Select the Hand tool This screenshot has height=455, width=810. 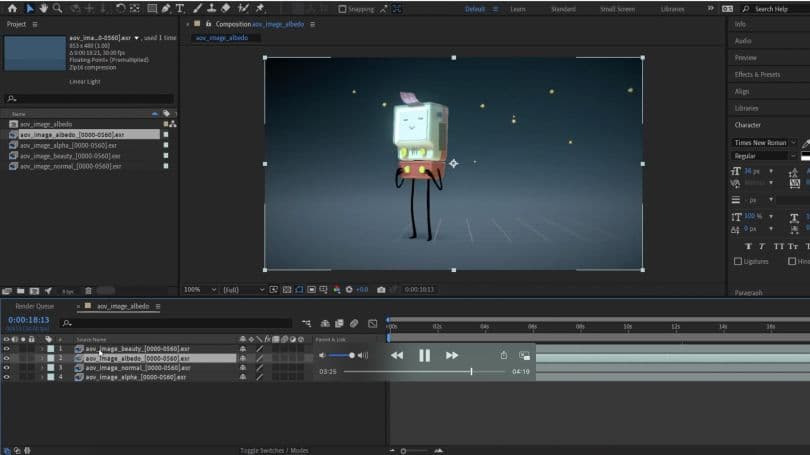coord(44,8)
